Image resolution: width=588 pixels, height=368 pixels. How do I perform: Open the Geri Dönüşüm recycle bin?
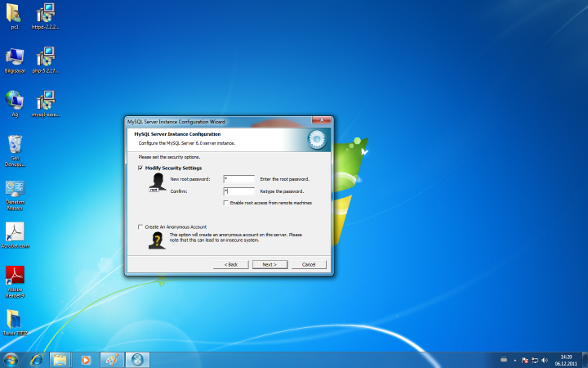(x=15, y=147)
